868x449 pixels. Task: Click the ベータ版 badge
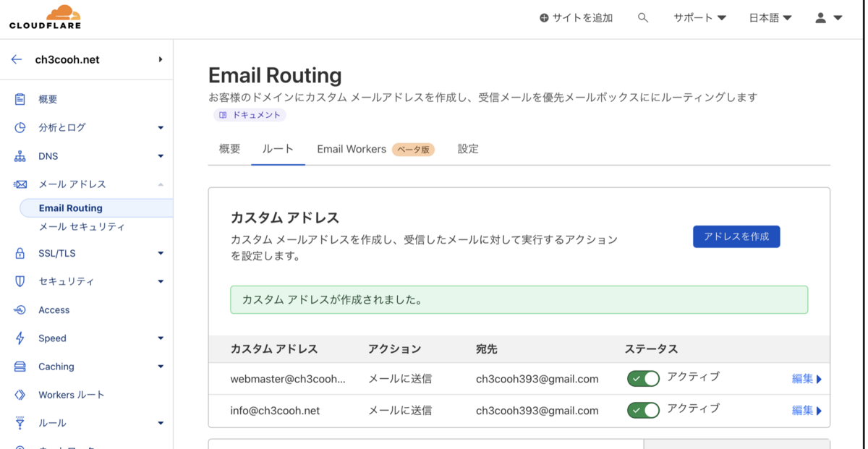[414, 150]
